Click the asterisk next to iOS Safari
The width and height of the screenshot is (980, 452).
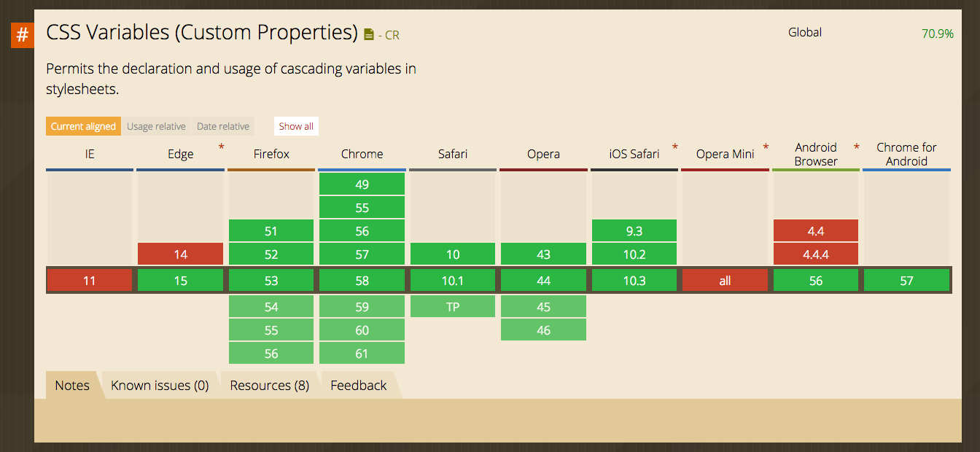pos(674,147)
